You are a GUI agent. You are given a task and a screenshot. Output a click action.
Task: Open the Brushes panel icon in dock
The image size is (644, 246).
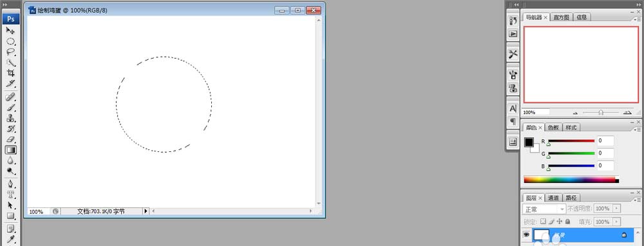513,74
